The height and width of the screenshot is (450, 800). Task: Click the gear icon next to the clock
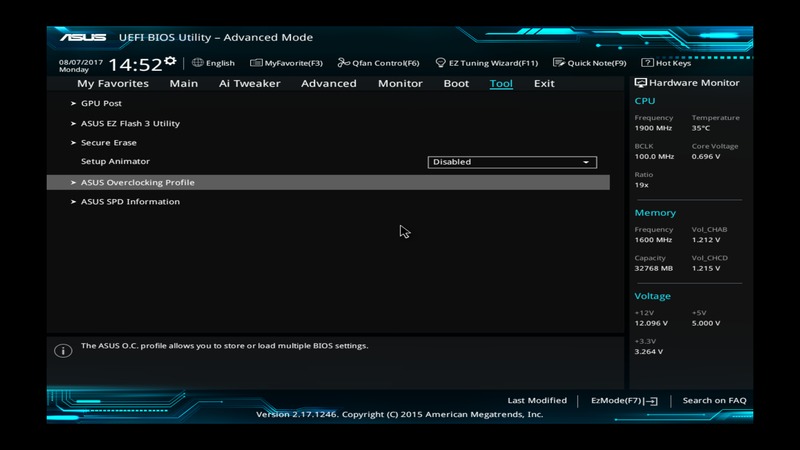170,62
